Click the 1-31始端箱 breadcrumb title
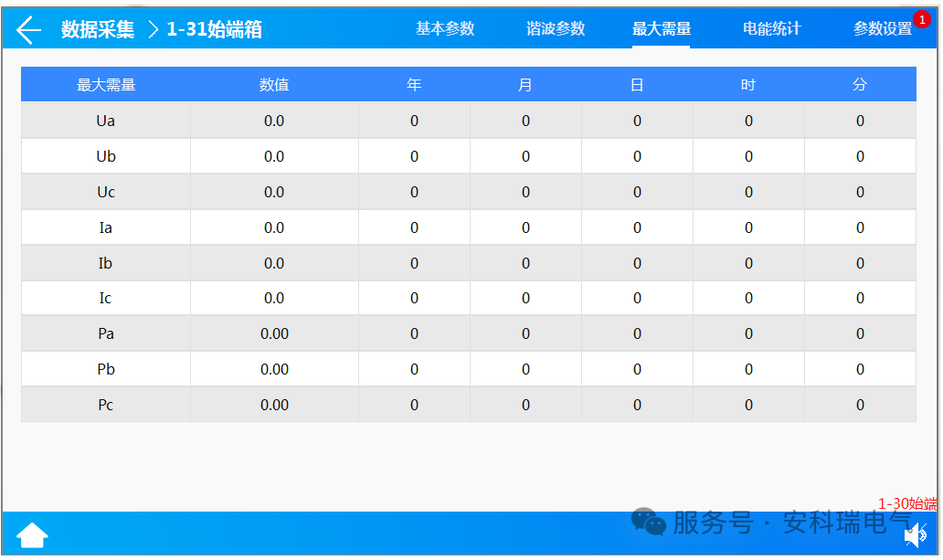The image size is (943, 560). (x=214, y=29)
